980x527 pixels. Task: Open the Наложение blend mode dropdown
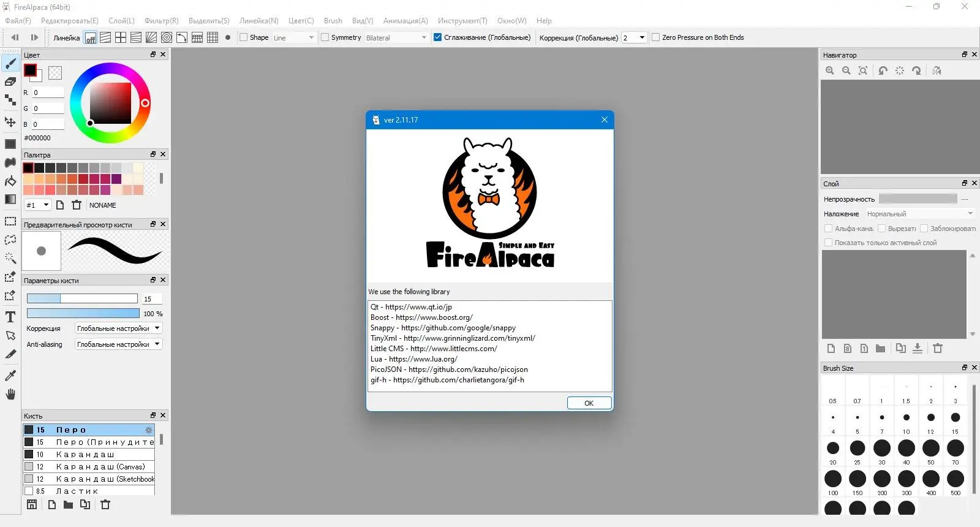(x=919, y=214)
